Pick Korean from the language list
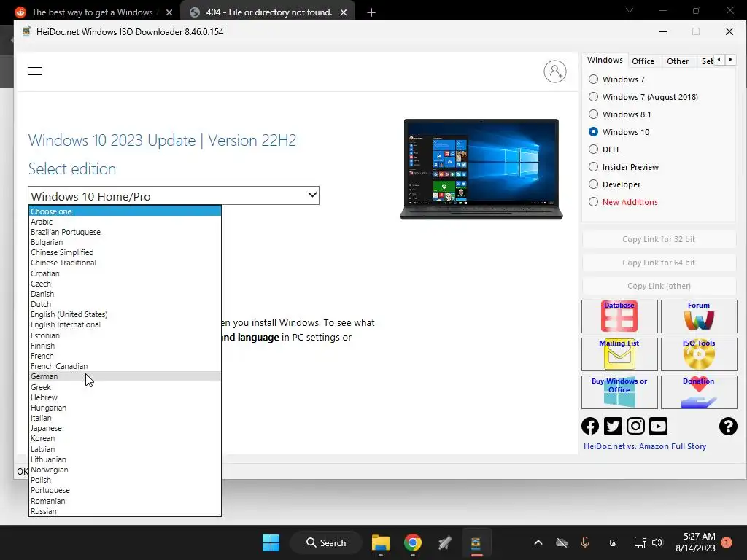This screenshot has height=560, width=747. (125, 438)
